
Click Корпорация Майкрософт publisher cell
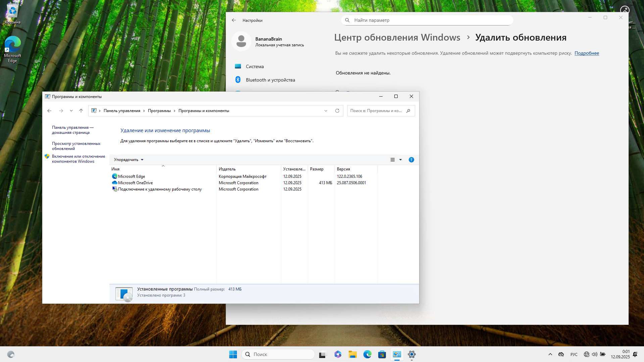[x=243, y=176]
